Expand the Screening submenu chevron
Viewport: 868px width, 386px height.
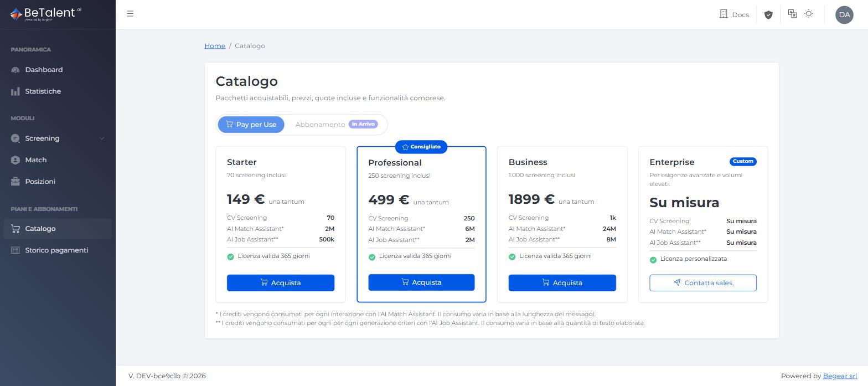click(x=102, y=138)
